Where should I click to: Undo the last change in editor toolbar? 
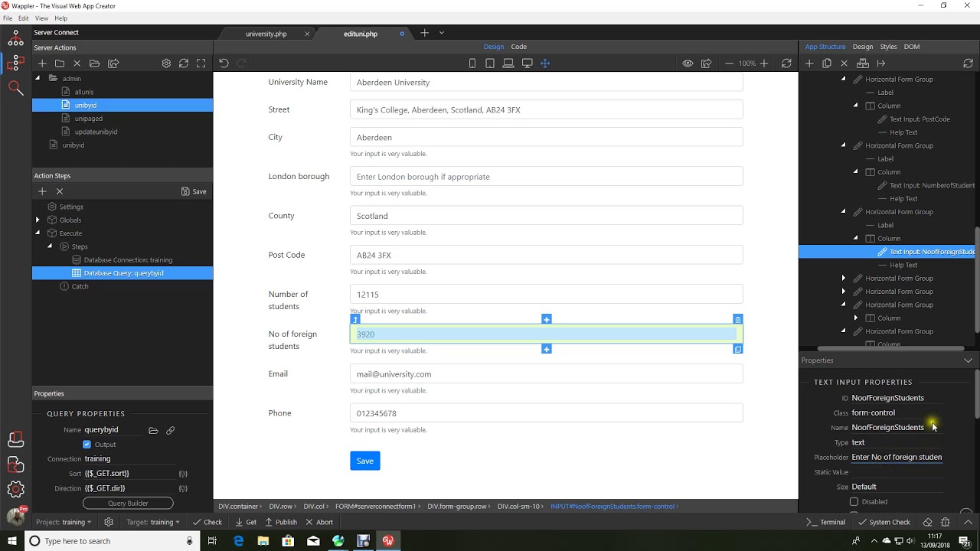point(224,64)
